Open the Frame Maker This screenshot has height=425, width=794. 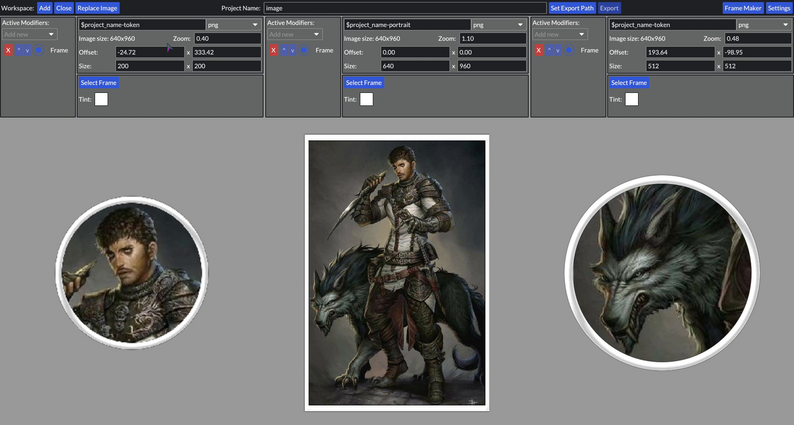pyautogui.click(x=742, y=7)
